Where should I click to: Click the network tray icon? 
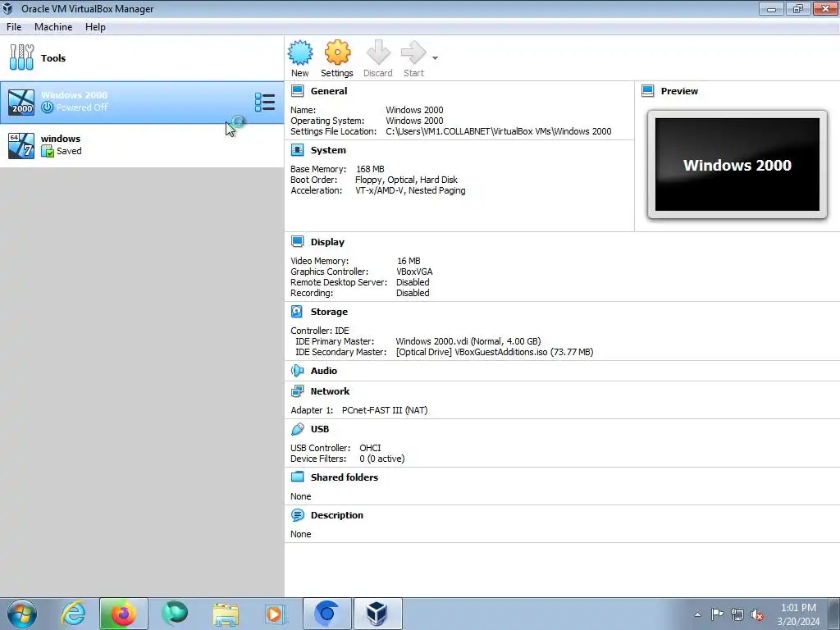click(737, 614)
